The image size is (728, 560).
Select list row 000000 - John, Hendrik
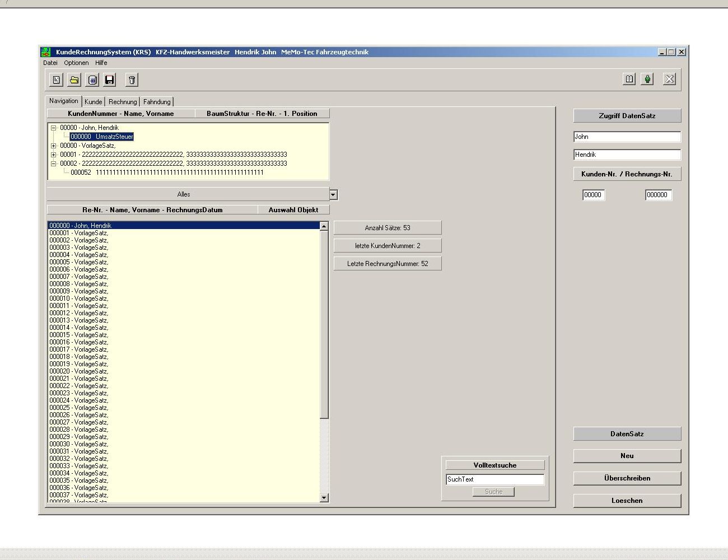184,226
